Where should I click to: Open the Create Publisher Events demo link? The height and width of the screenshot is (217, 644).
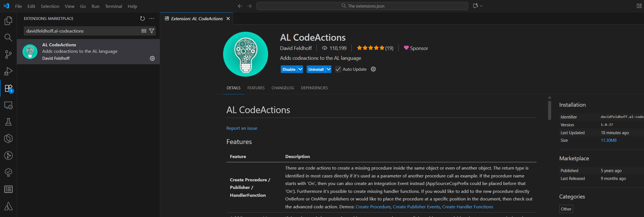point(416,207)
